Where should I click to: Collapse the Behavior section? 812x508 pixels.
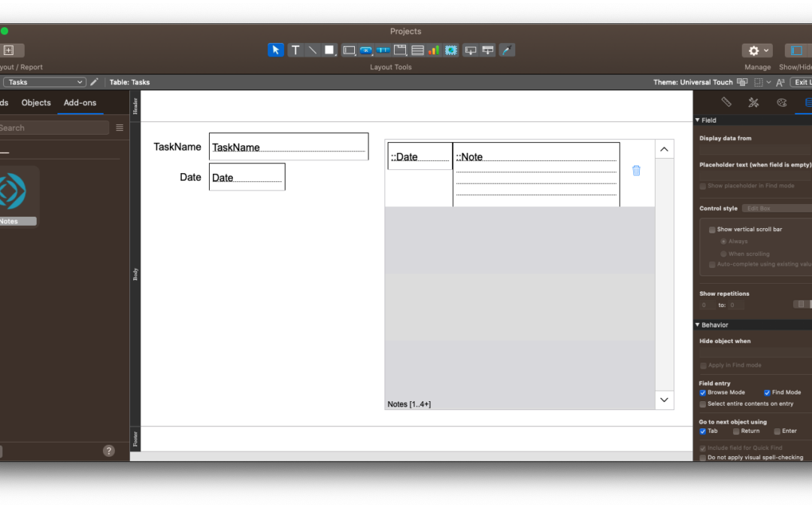tap(698, 324)
